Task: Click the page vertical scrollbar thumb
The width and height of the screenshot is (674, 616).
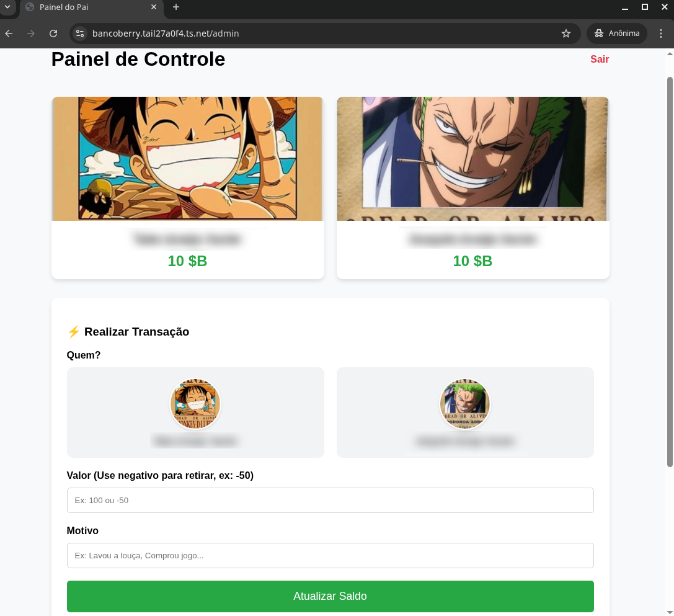Action: 670,272
